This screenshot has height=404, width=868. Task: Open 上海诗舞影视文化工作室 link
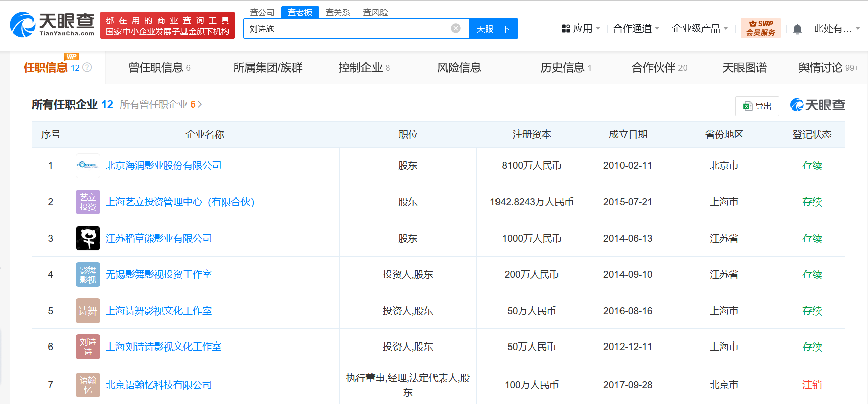pos(159,311)
